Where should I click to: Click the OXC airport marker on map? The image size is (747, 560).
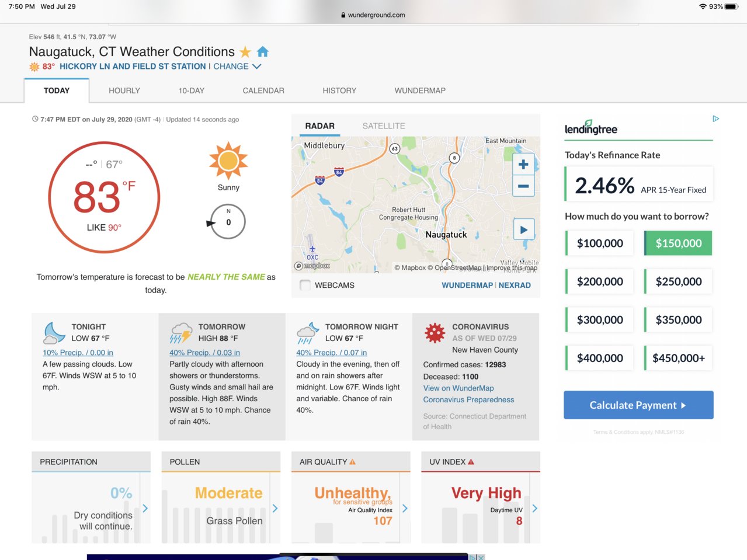pos(312,253)
